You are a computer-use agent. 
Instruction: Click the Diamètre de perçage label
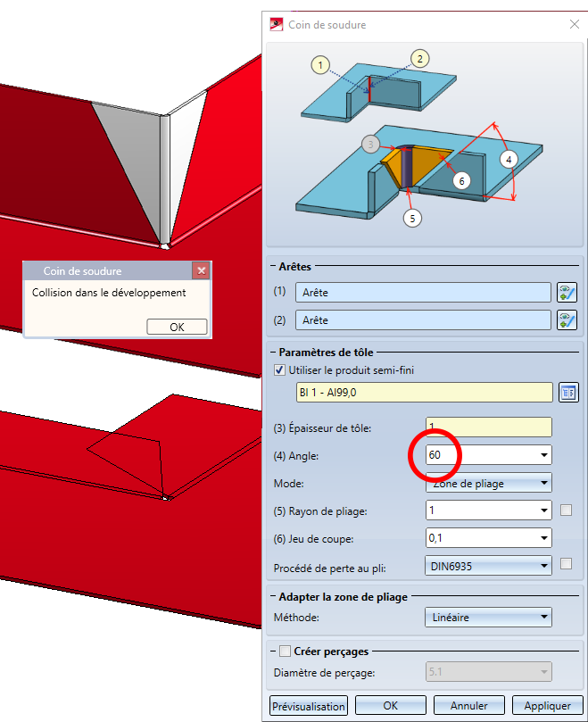[324, 673]
